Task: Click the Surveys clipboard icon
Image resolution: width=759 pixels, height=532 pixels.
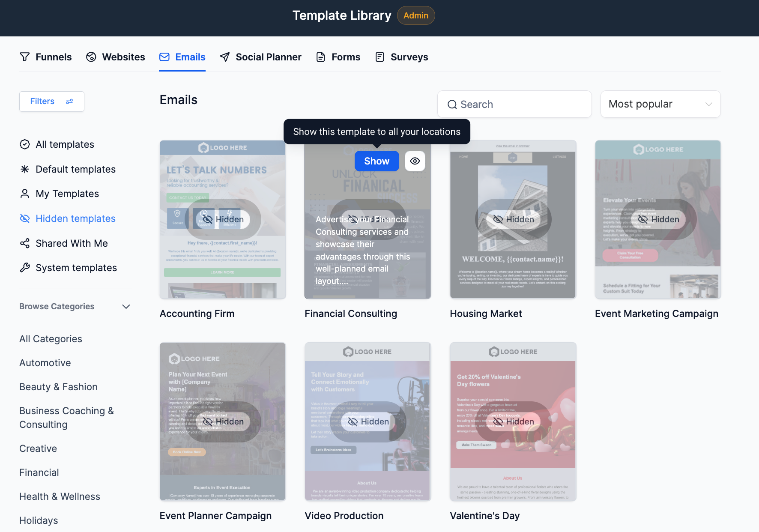Action: [x=380, y=57]
